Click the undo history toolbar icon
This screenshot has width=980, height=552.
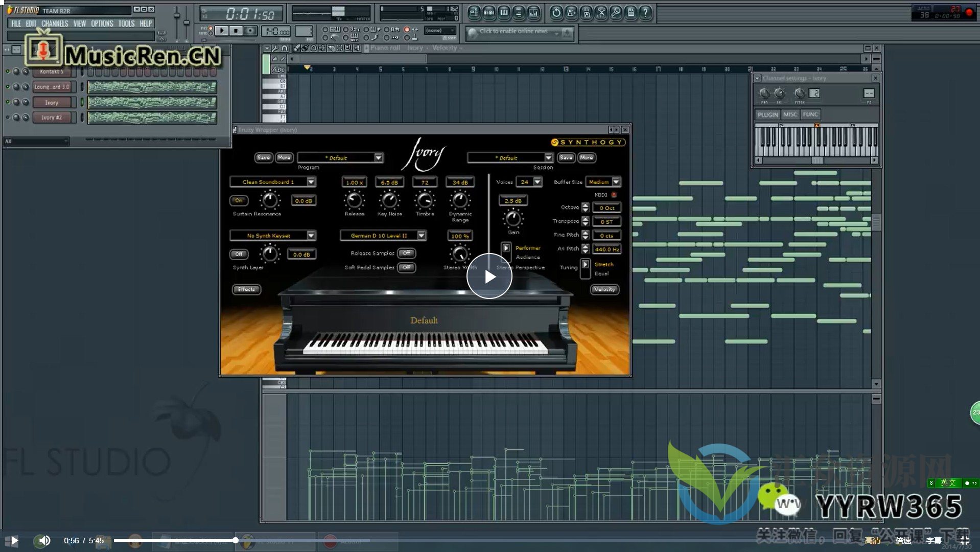(x=556, y=13)
